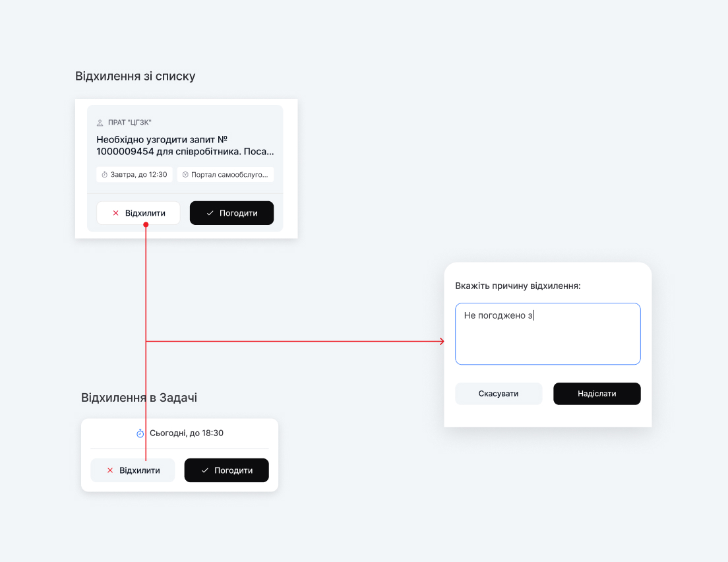The image size is (728, 562).
Task: Click the checkmark icon in the list card
Action: [x=210, y=213]
